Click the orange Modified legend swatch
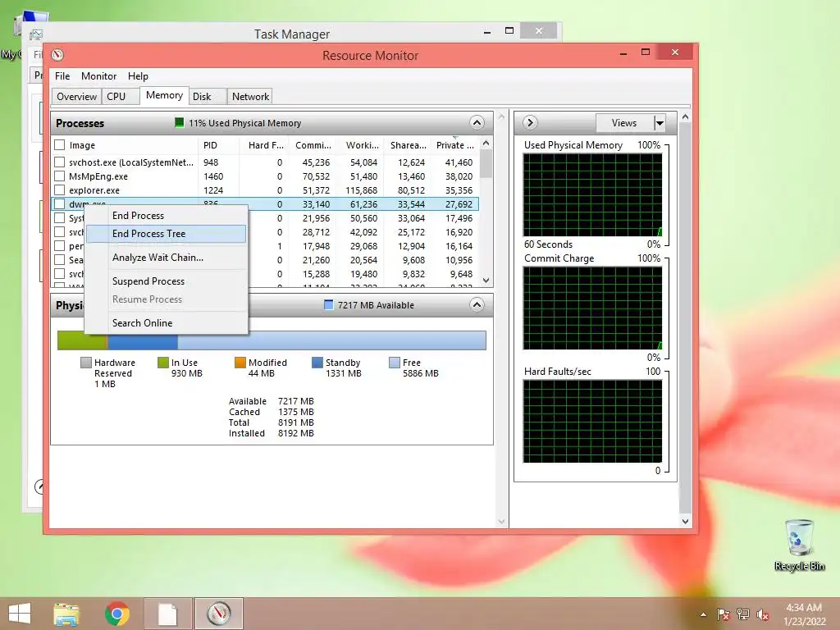This screenshot has width=840, height=630. tap(240, 363)
